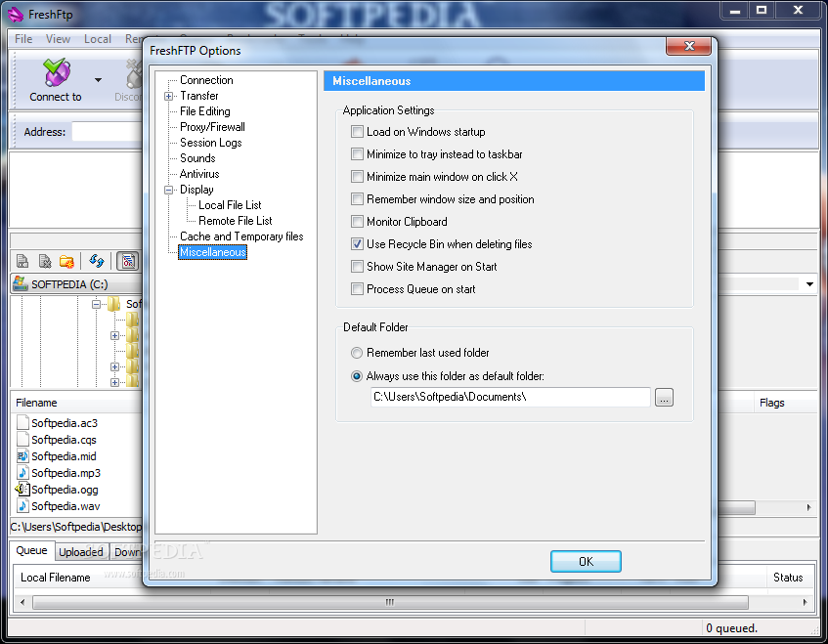
Task: Enable Remember window size and position
Action: pos(357,199)
